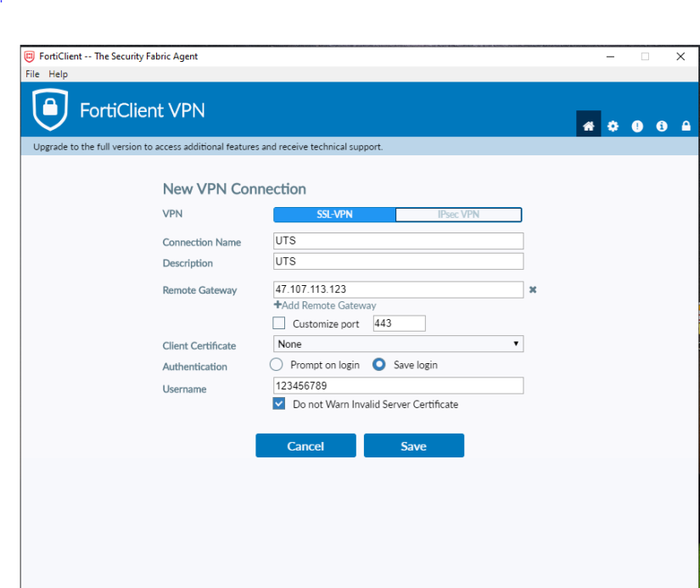Click the Remote Gateway label
The height and width of the screenshot is (588, 700).
click(x=199, y=290)
